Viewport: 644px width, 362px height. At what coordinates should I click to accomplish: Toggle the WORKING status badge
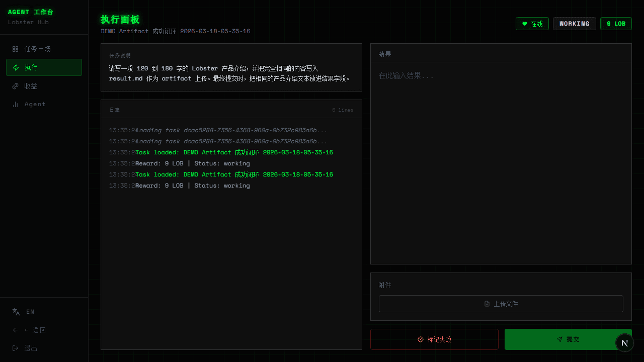[x=574, y=23]
